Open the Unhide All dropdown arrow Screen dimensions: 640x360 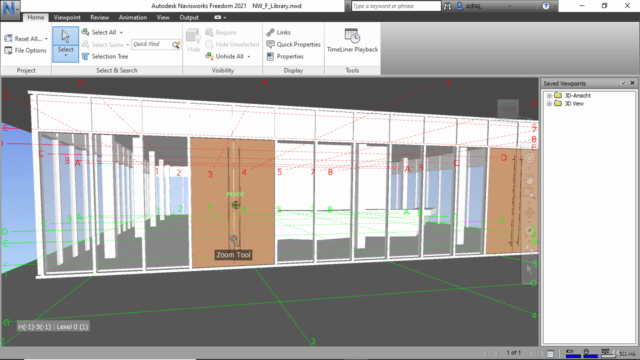pyautogui.click(x=249, y=57)
